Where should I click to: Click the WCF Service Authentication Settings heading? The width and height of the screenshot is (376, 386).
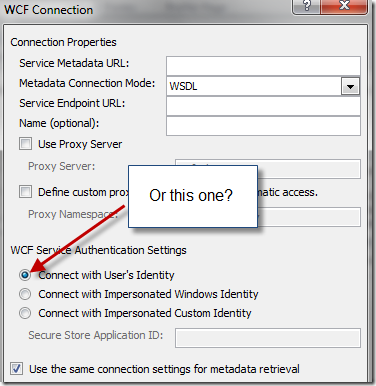[98, 250]
